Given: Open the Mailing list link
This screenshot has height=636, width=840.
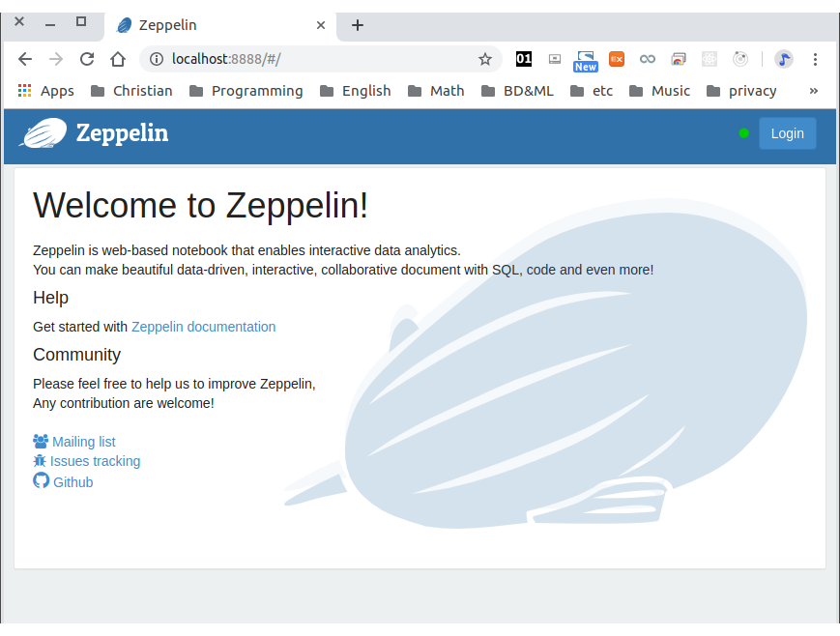Looking at the screenshot, I should pyautogui.click(x=83, y=442).
